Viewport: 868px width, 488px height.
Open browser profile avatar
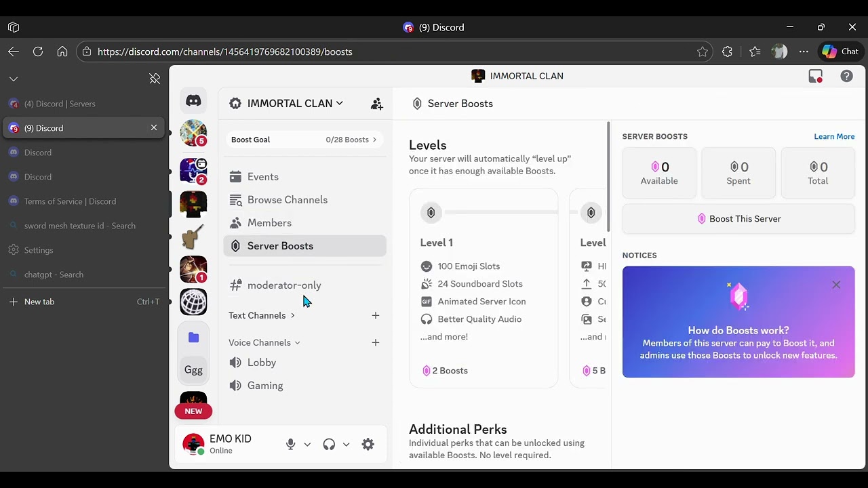coord(780,52)
